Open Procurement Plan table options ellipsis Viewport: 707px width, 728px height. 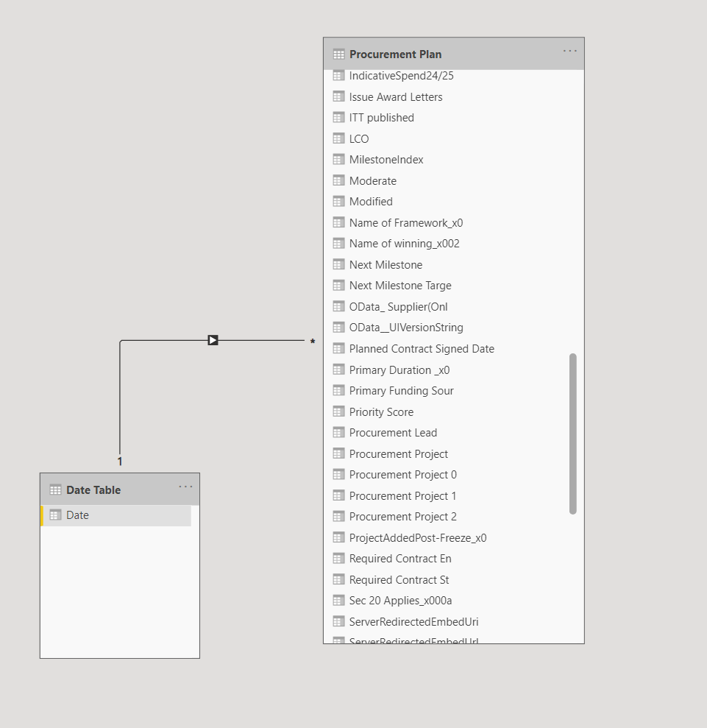click(x=569, y=51)
